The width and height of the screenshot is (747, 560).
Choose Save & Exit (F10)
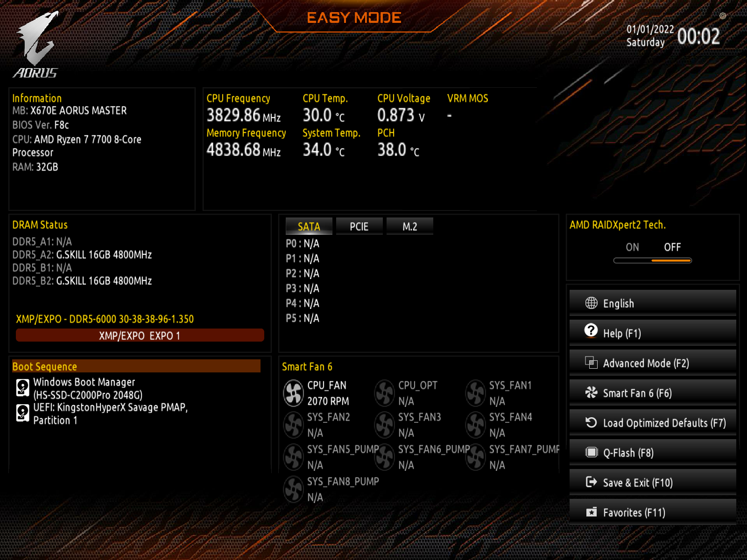coord(653,482)
